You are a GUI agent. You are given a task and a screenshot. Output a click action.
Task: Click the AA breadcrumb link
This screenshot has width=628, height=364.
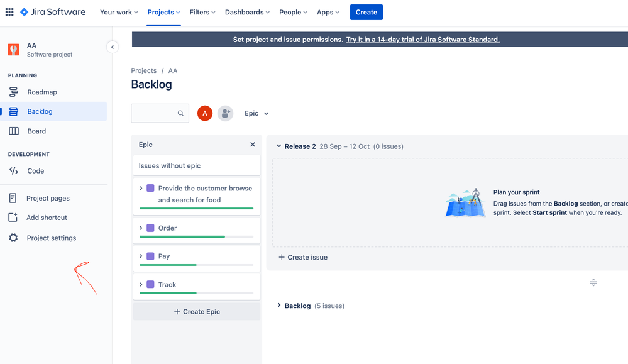173,70
